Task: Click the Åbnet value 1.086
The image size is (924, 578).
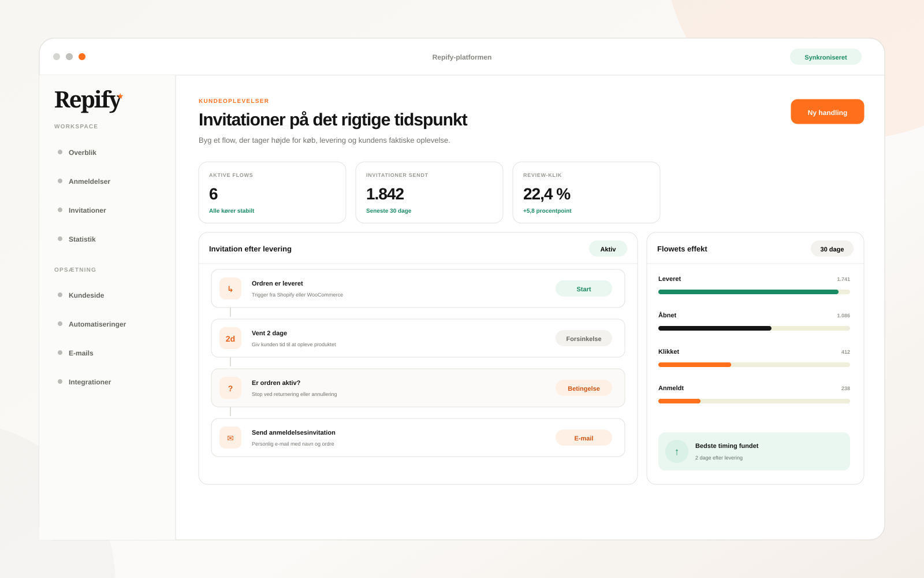Action: coord(843,316)
